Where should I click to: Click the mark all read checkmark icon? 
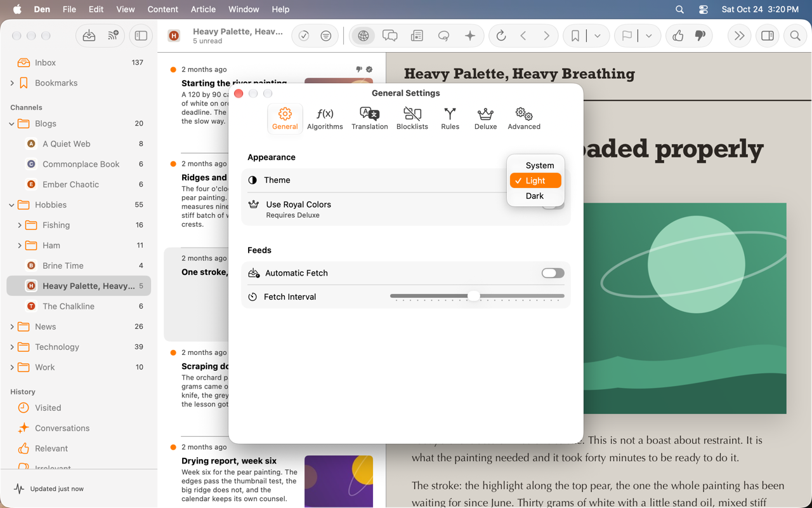[304, 36]
